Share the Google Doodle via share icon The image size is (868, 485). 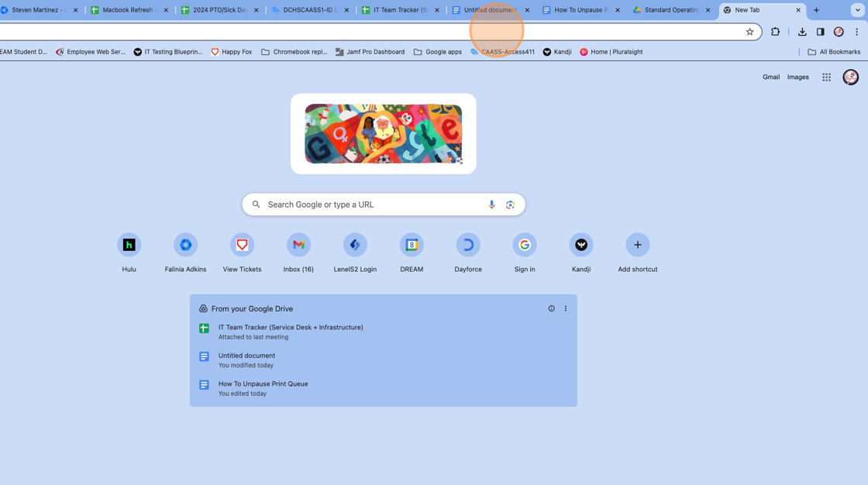pos(459,160)
